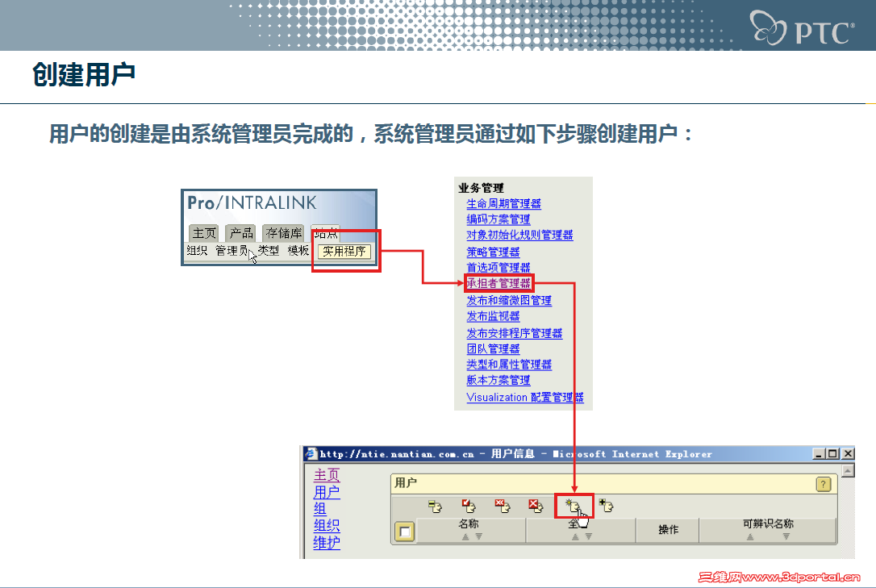Go to 主页 link in user info window
The height and width of the screenshot is (588, 876).
coord(326,474)
